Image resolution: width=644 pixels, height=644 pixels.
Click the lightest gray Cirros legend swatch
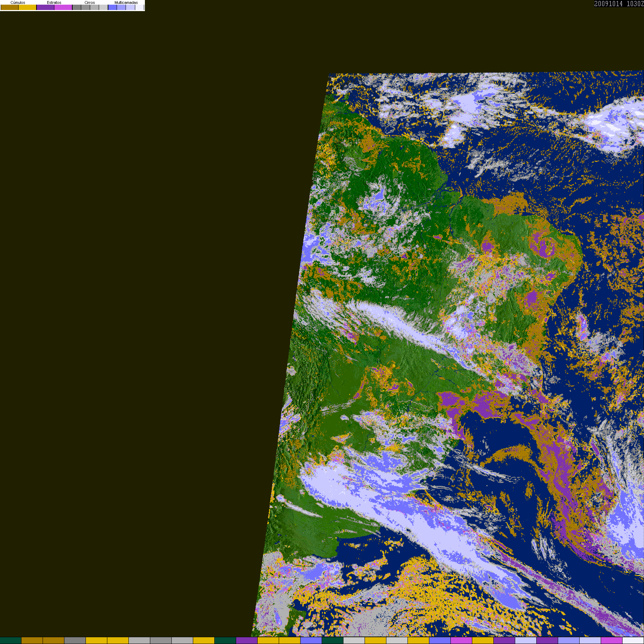(x=103, y=7)
